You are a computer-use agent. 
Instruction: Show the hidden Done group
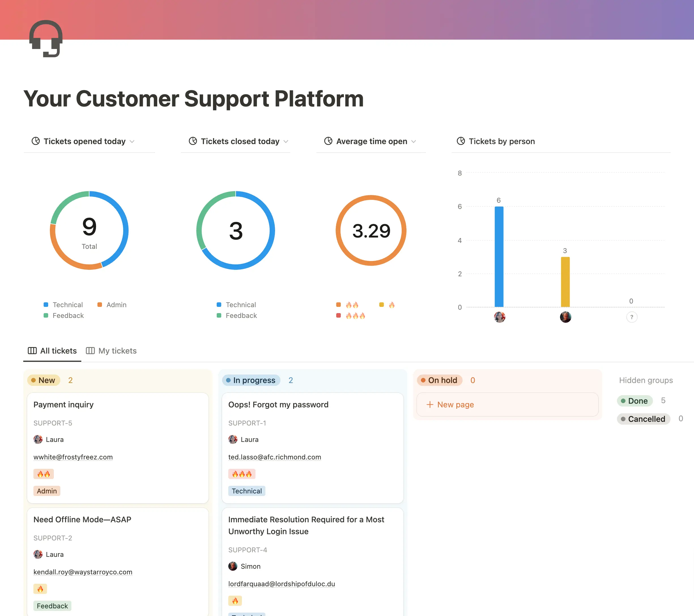(635, 401)
